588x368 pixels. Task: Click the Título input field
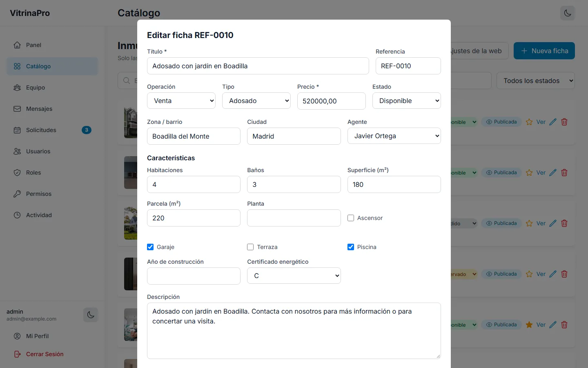[x=258, y=66]
